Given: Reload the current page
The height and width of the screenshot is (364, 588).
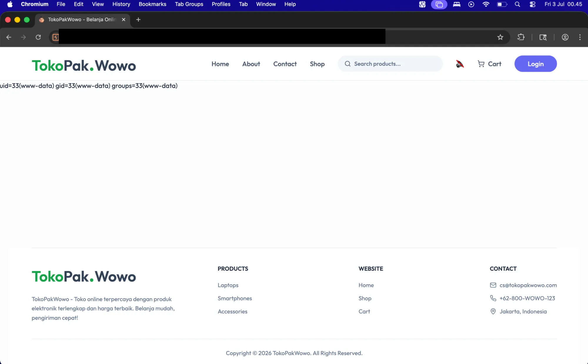Looking at the screenshot, I should click(38, 37).
